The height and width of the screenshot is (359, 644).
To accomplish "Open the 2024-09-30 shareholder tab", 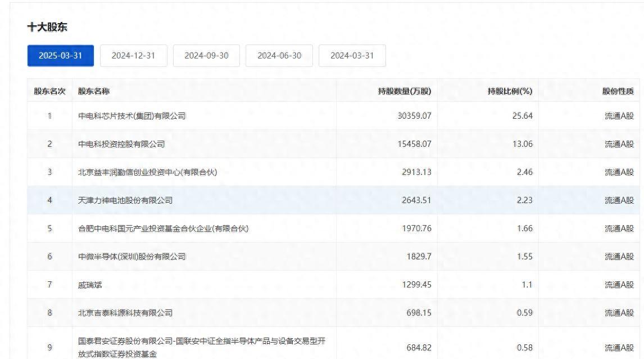I will [206, 56].
